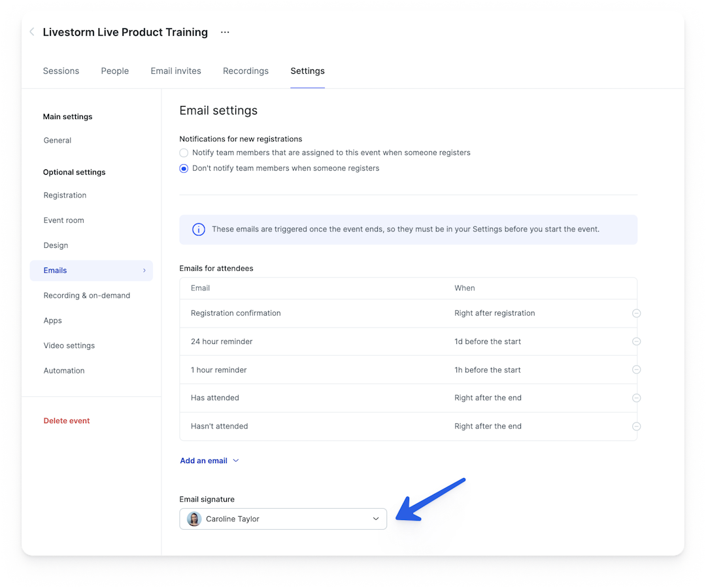
Task: Switch to the Sessions tab
Action: 61,71
